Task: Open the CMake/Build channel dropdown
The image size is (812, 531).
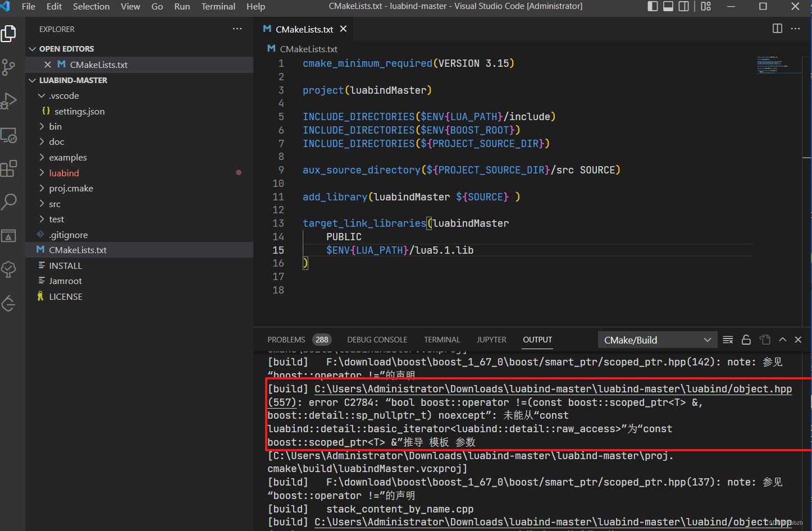Action: pyautogui.click(x=657, y=340)
